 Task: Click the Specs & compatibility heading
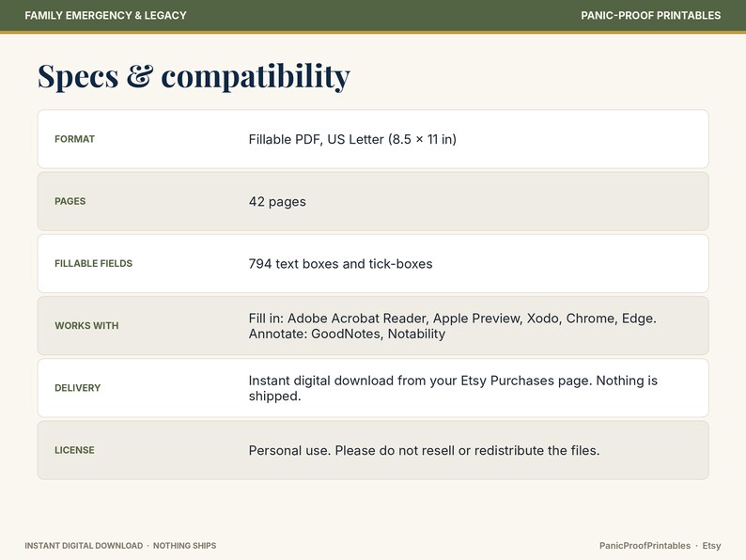tap(194, 76)
